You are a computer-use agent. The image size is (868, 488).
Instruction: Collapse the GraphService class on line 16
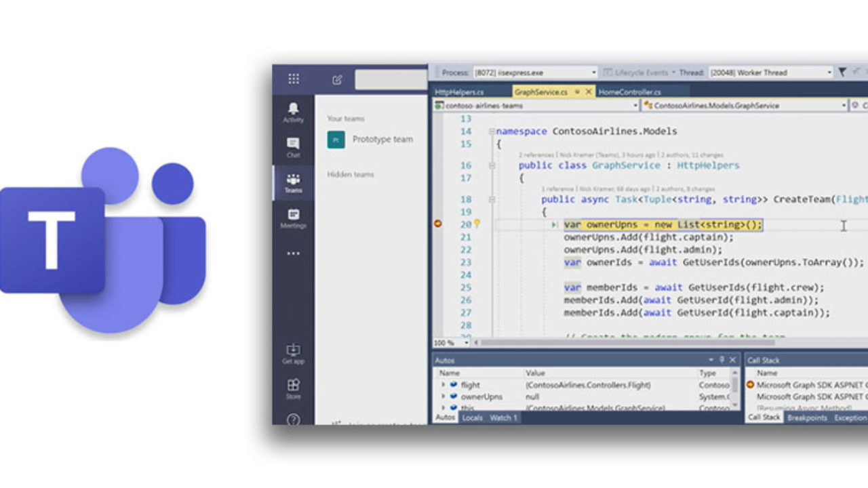492,165
